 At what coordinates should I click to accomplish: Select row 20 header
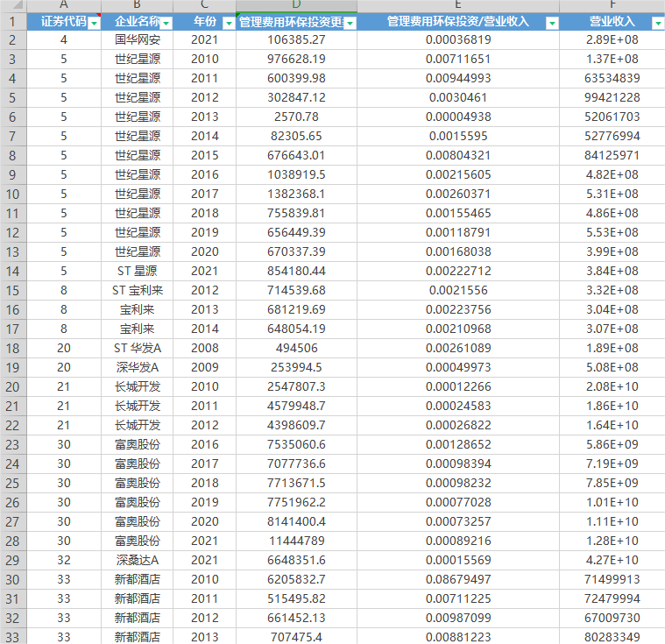click(x=13, y=387)
